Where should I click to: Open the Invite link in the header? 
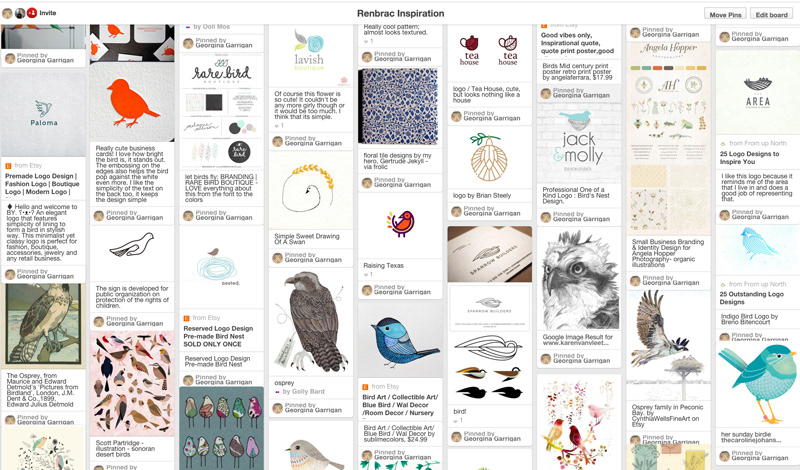(x=47, y=13)
